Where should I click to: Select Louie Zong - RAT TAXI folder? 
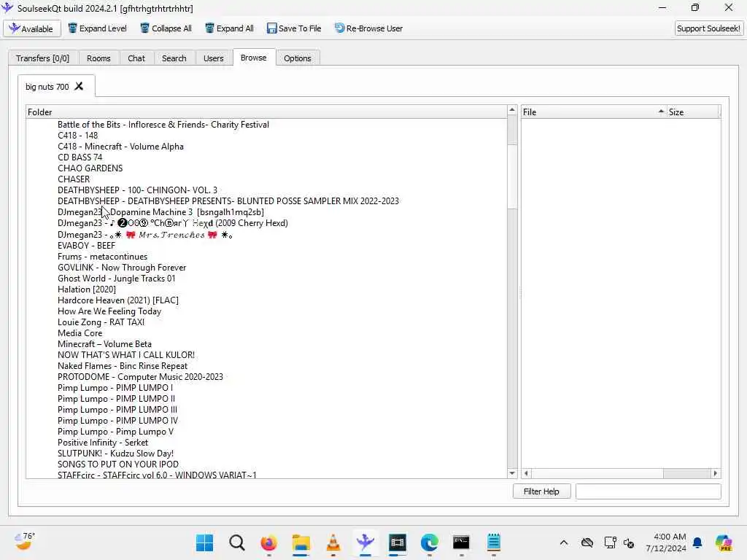click(101, 322)
